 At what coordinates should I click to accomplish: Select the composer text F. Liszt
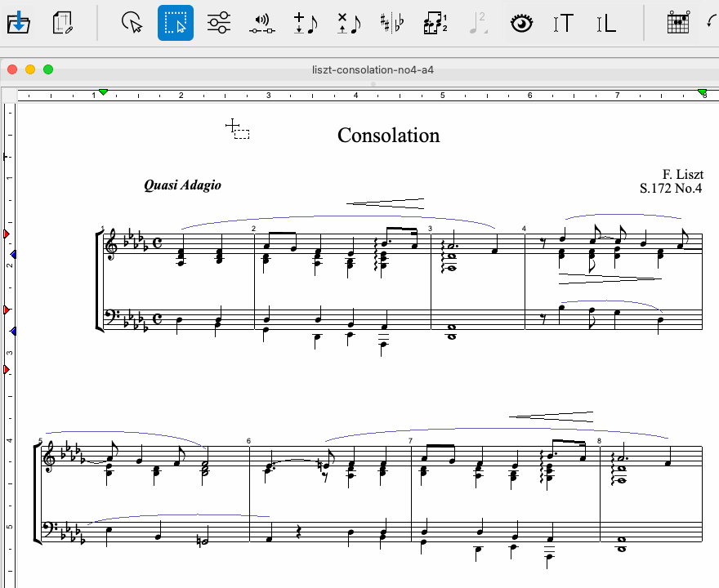coord(683,174)
